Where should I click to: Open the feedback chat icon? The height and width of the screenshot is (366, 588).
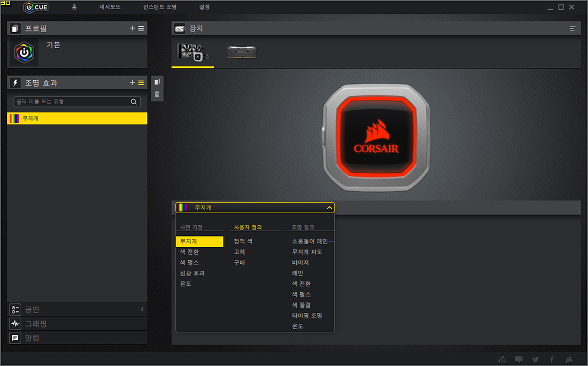coord(519,359)
